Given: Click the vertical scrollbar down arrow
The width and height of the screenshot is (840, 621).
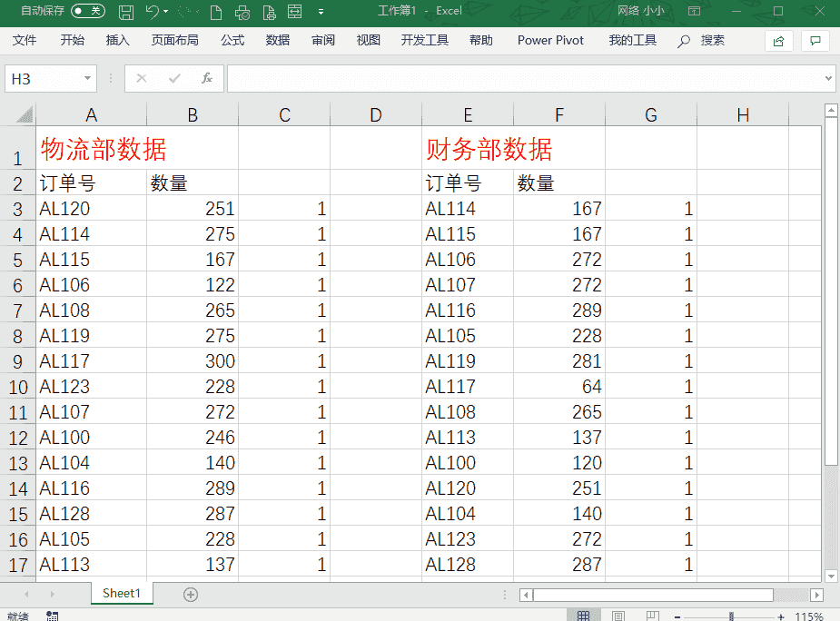Looking at the screenshot, I should (x=831, y=576).
